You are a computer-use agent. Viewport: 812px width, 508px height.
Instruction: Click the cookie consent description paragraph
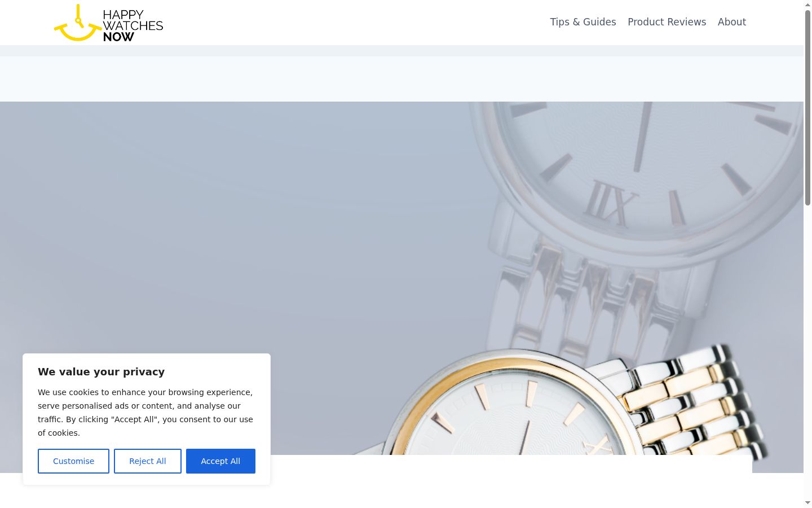(x=145, y=413)
